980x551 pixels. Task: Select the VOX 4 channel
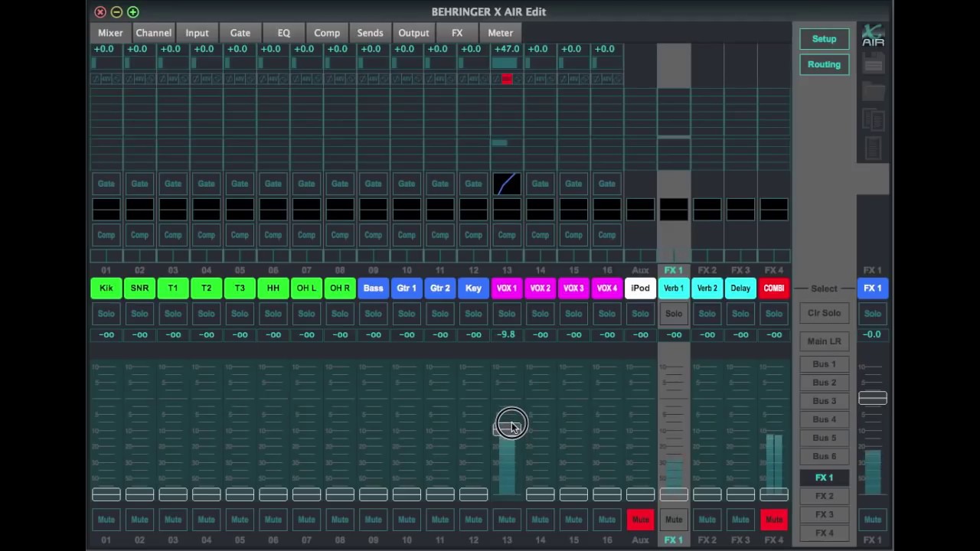pos(607,289)
